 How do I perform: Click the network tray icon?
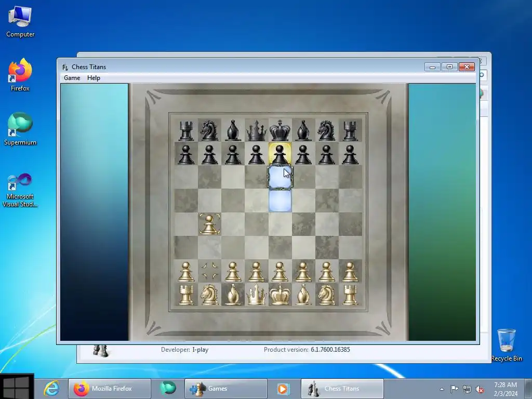(467, 389)
